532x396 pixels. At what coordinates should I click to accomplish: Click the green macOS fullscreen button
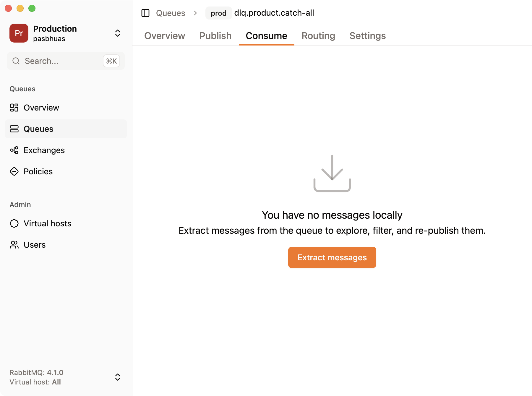tap(32, 8)
